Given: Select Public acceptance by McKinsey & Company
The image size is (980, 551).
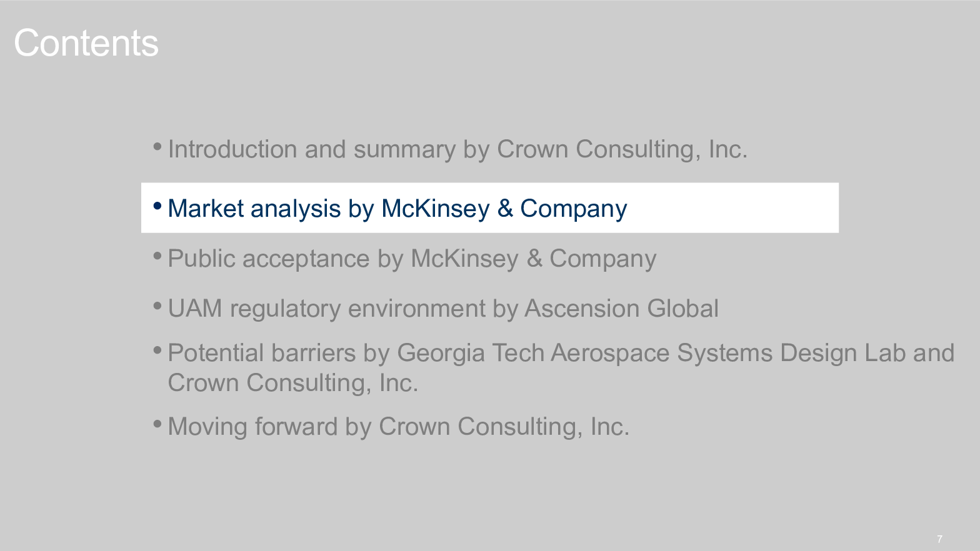Looking at the screenshot, I should point(412,259).
